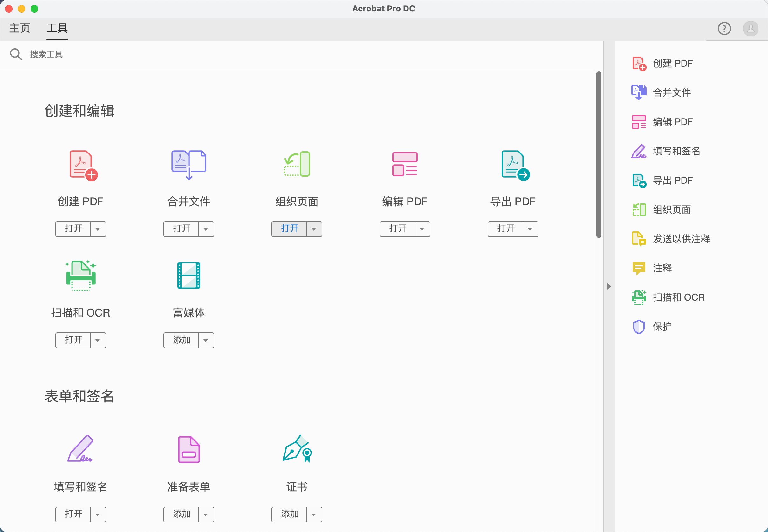The image size is (768, 532).
Task: Select the Combine Files (合并文件) icon
Action: click(189, 165)
